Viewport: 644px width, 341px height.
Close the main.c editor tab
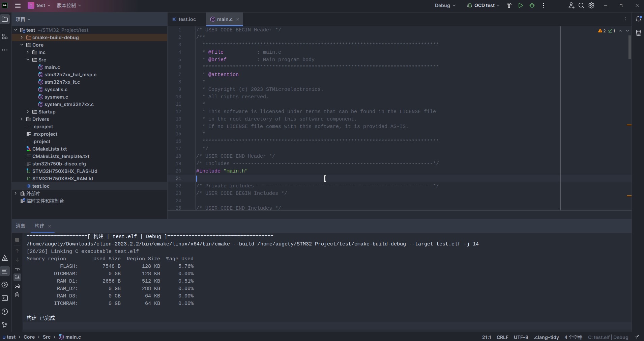(238, 19)
